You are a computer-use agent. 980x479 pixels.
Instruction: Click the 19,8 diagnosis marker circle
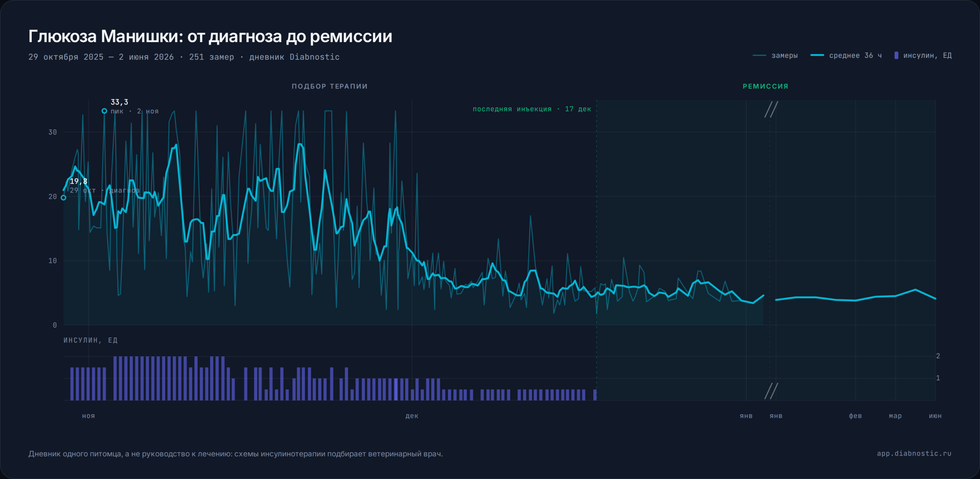64,198
